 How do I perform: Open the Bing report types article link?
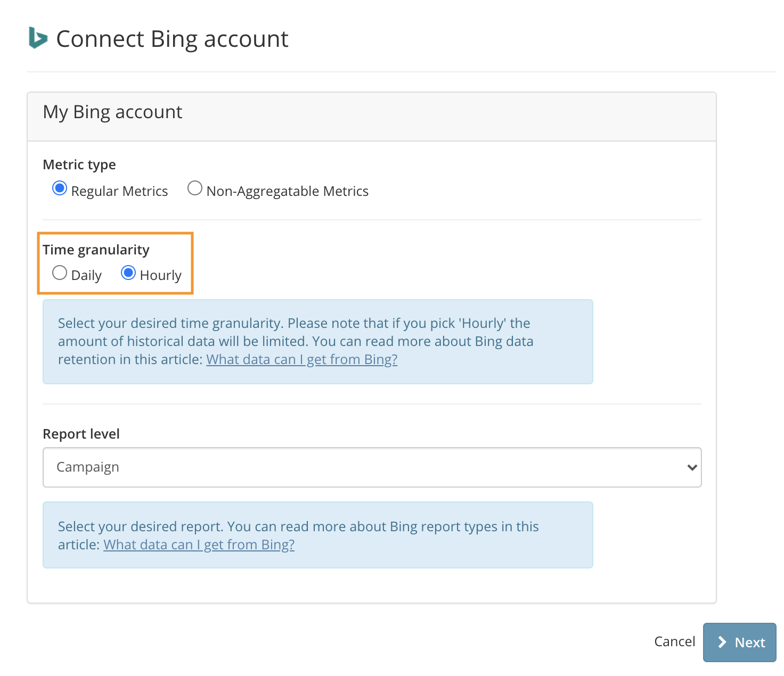199,545
